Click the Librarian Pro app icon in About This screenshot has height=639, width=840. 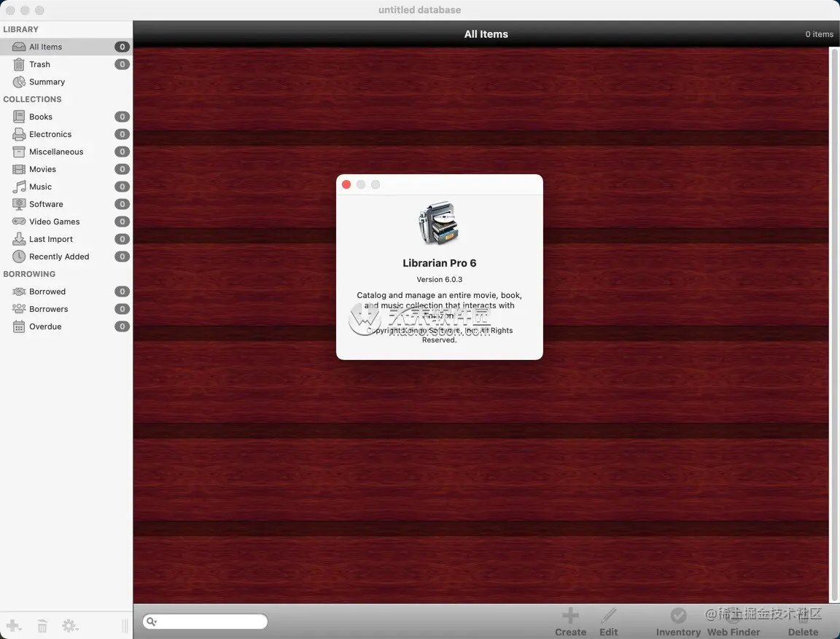(439, 223)
